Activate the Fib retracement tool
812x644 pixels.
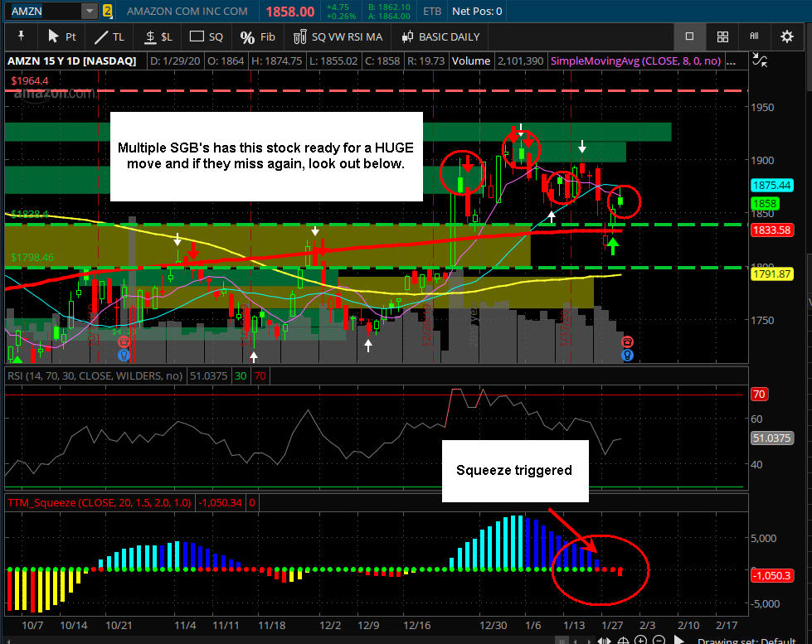coord(257,36)
